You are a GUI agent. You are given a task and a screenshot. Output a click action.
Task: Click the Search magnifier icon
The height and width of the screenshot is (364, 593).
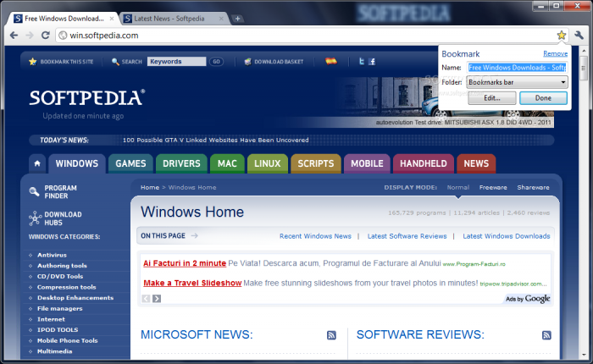[115, 61]
